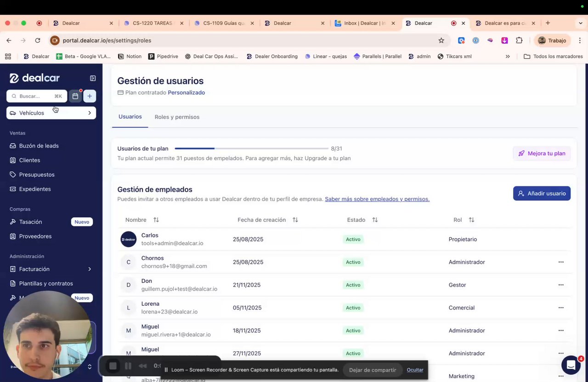
Task: Open the 'Dealcar es para cu...' browser tab
Action: coord(504,23)
